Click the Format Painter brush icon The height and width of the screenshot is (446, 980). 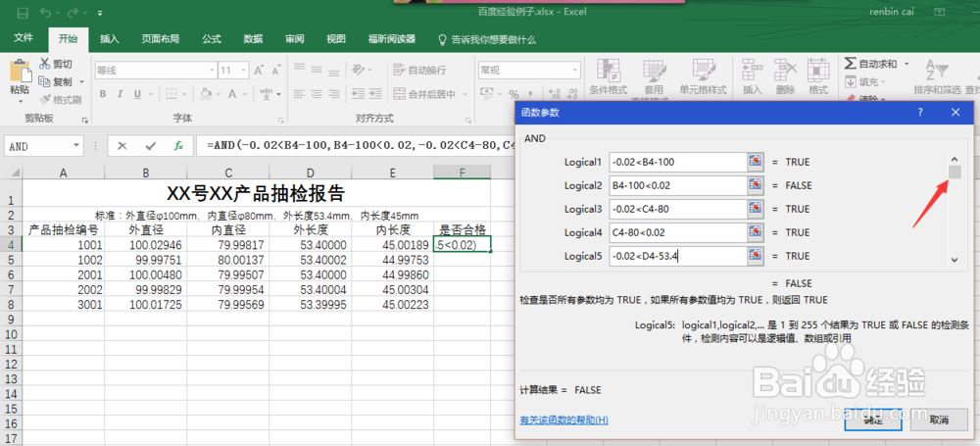[x=44, y=99]
